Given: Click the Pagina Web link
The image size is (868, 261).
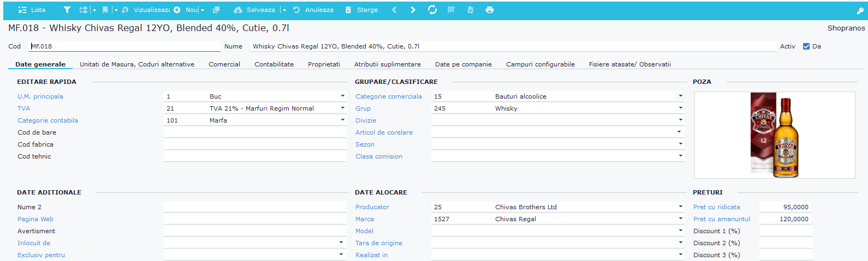Looking at the screenshot, I should click(35, 219).
